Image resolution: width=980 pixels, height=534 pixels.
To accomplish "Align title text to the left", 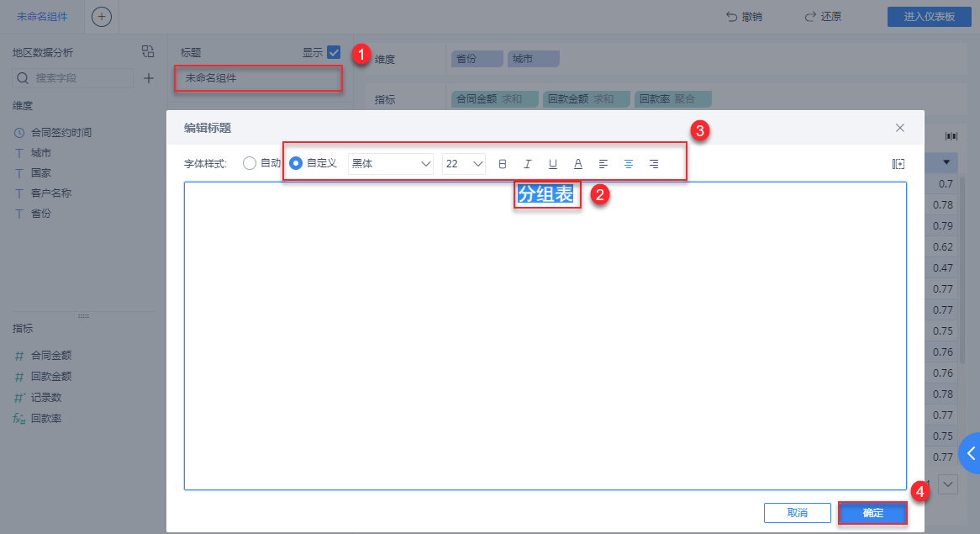I will [603, 164].
